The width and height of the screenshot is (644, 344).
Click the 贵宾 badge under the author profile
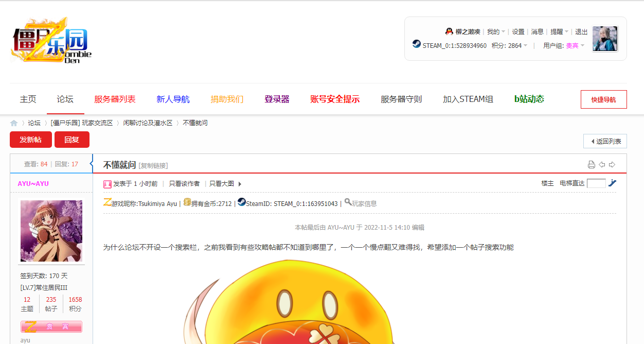click(x=51, y=326)
